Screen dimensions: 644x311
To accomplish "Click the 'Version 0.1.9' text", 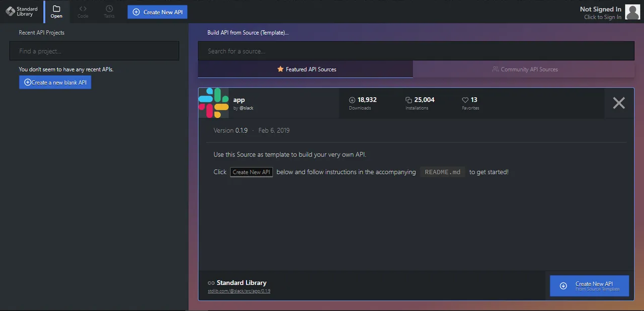I will pos(230,130).
